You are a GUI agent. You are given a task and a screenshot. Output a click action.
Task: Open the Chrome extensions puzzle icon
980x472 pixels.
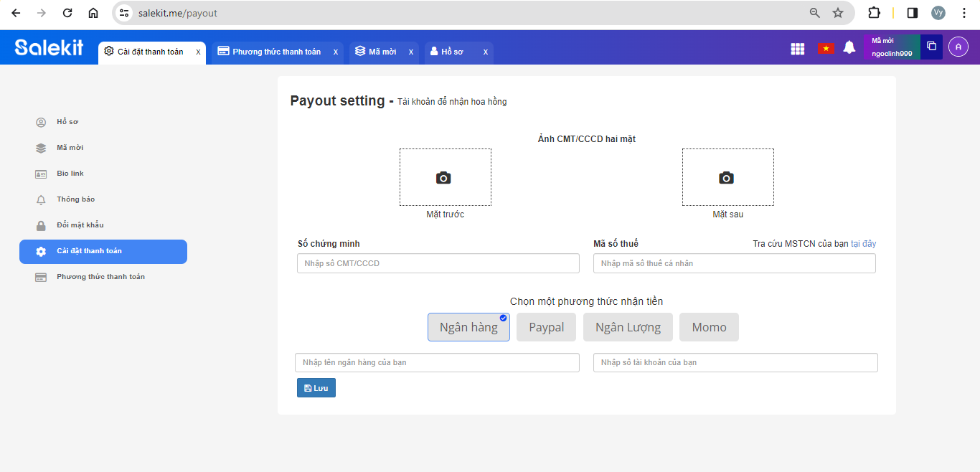(874, 13)
